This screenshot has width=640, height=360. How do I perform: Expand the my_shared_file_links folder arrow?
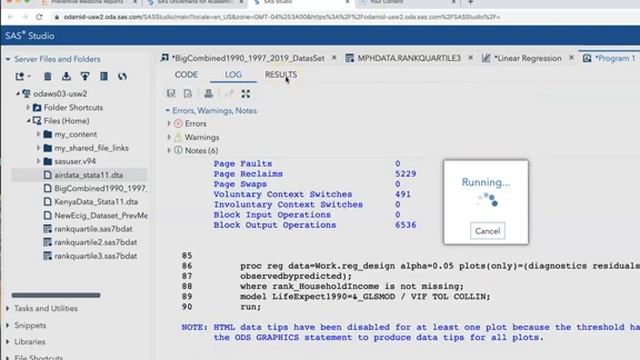click(39, 148)
